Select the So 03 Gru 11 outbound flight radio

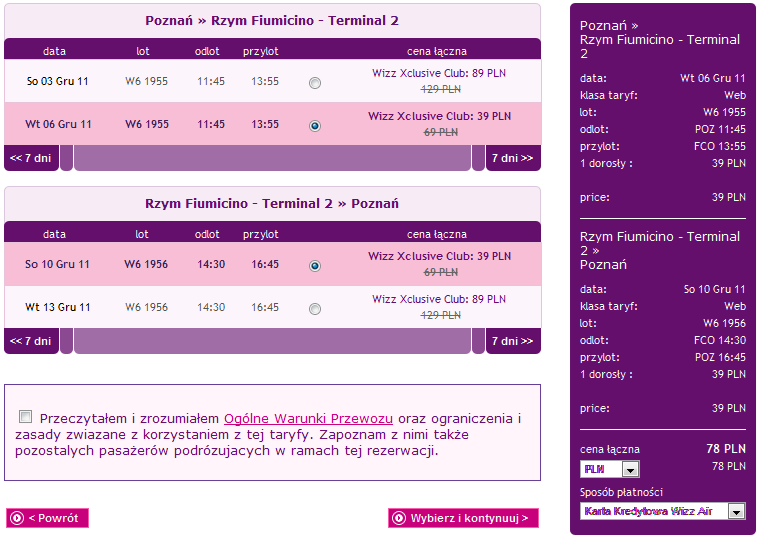(x=315, y=83)
